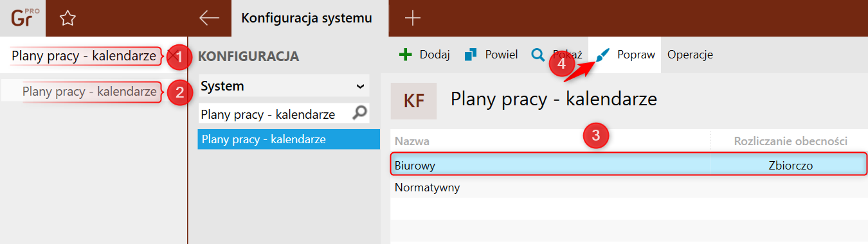868x244 pixels.
Task: Expand the System dropdown
Action: click(x=284, y=85)
